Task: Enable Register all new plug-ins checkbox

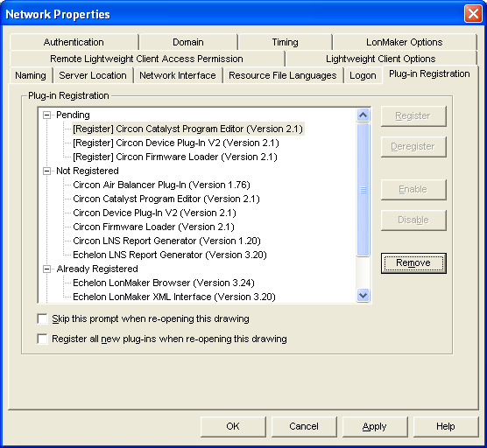Action: click(x=42, y=339)
